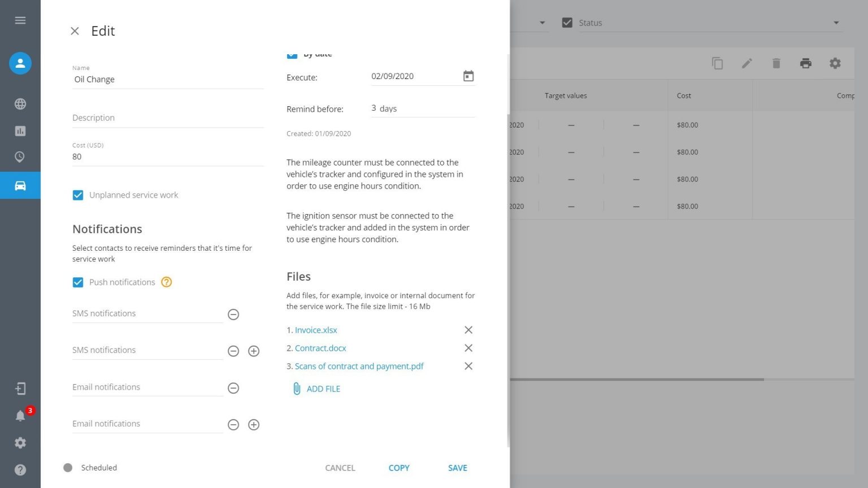
Task: Click the SAVE button
Action: click(x=458, y=468)
